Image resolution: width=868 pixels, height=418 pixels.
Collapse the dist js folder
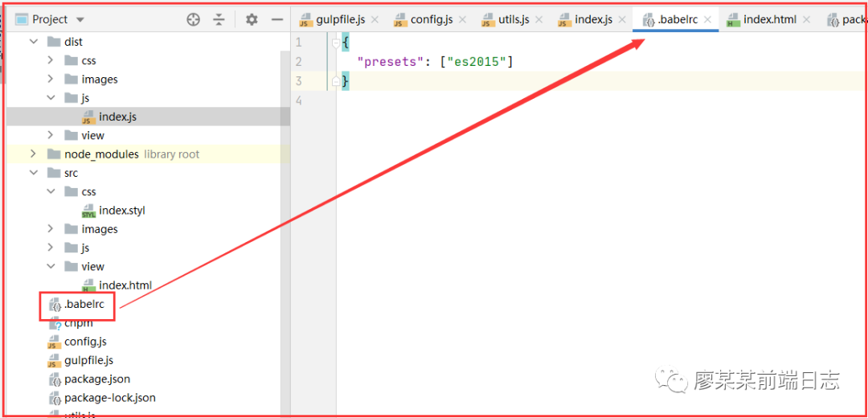(x=51, y=98)
